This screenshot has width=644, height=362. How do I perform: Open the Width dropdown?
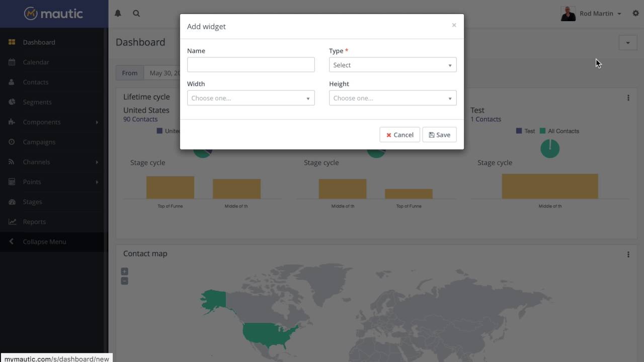pyautogui.click(x=251, y=98)
